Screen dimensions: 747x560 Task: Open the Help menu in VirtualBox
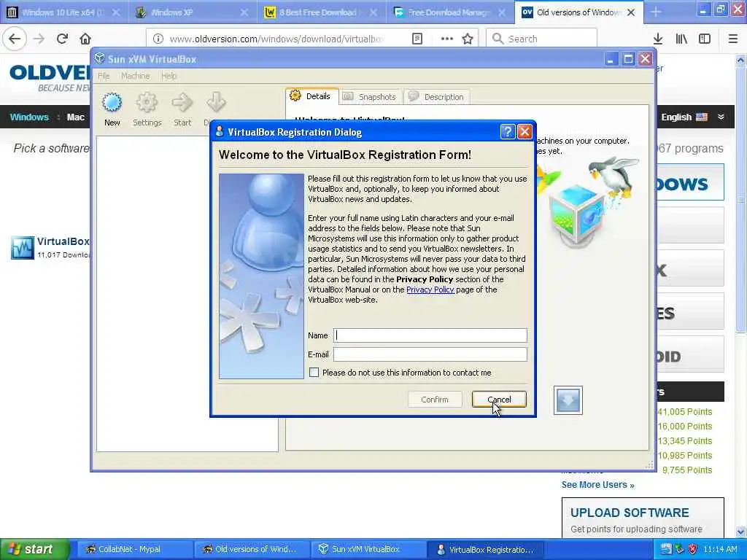169,76
